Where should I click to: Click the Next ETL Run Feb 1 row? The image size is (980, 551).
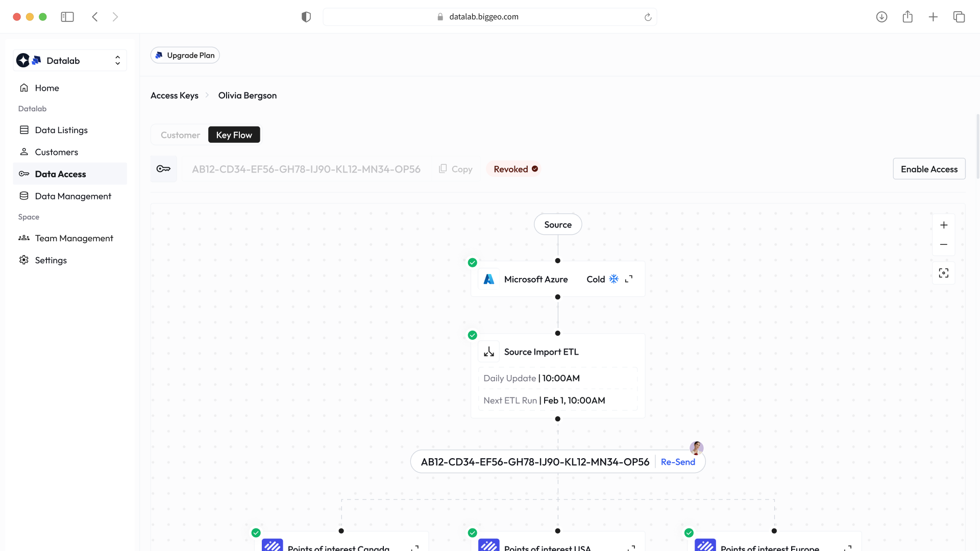point(558,400)
